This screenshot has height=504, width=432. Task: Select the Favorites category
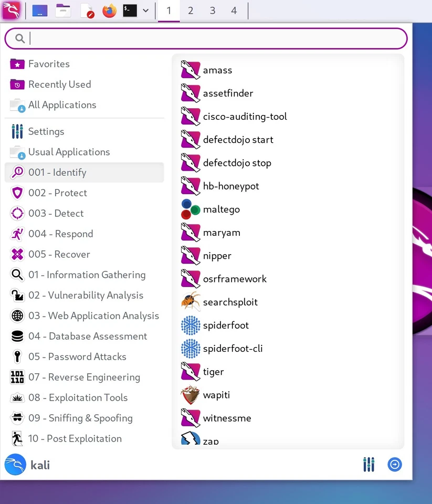[x=50, y=64]
